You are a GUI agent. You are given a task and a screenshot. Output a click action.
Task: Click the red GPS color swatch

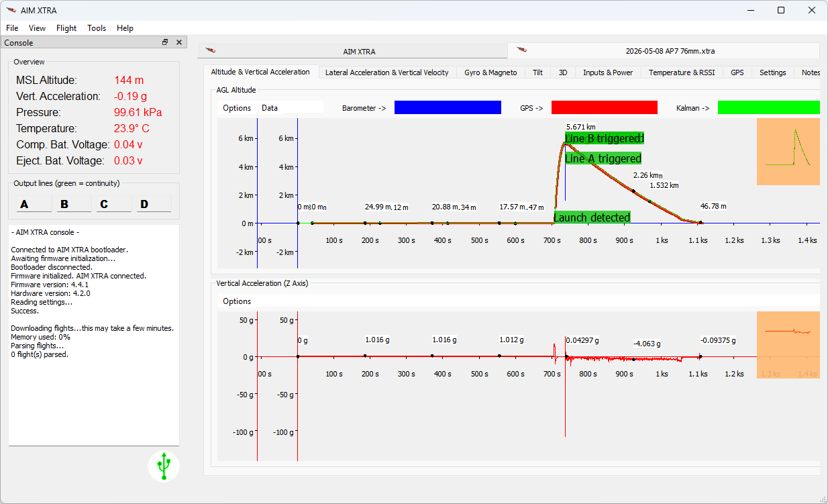605,107
